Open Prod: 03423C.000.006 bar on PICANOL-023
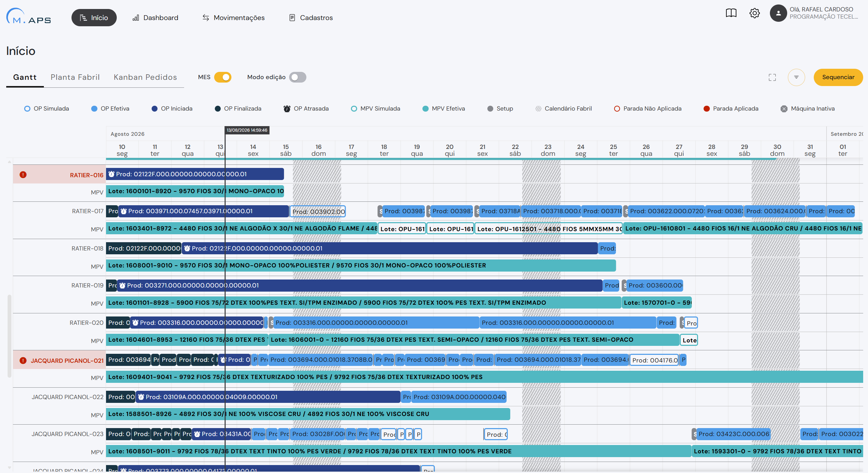Screen dimensions: 868x473 coord(733,434)
